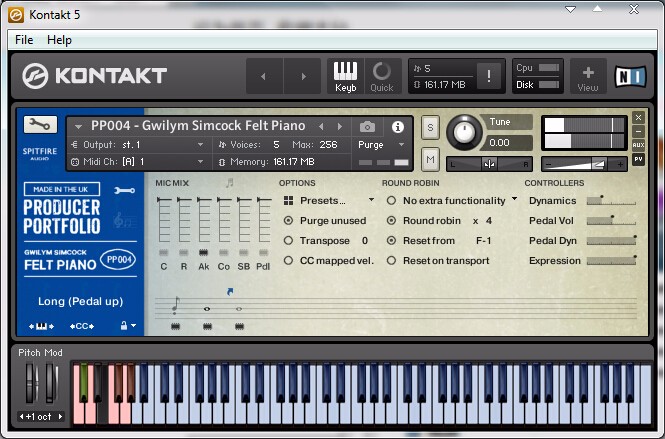This screenshot has height=439, width=665.
Task: Solo the instrument with S button
Action: click(x=430, y=127)
